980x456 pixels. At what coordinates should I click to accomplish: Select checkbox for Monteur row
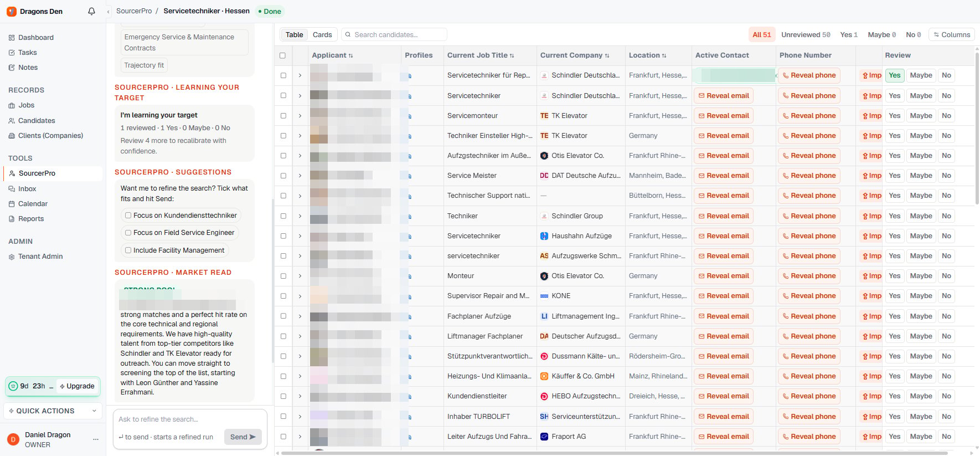(x=283, y=276)
